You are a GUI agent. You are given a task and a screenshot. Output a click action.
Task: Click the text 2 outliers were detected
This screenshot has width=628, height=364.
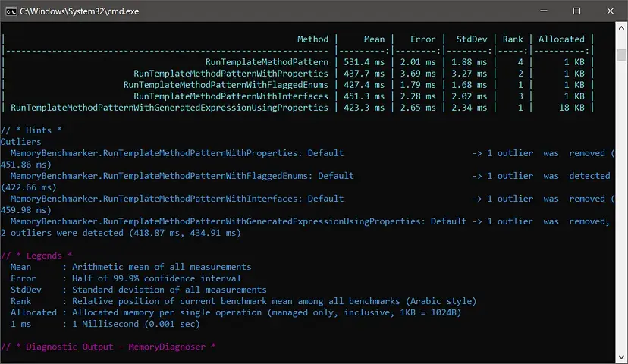(62, 233)
